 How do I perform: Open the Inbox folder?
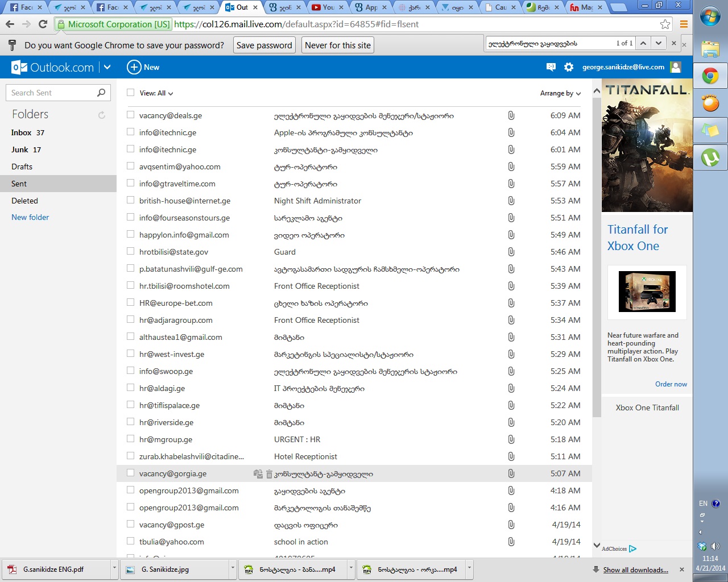[21, 132]
